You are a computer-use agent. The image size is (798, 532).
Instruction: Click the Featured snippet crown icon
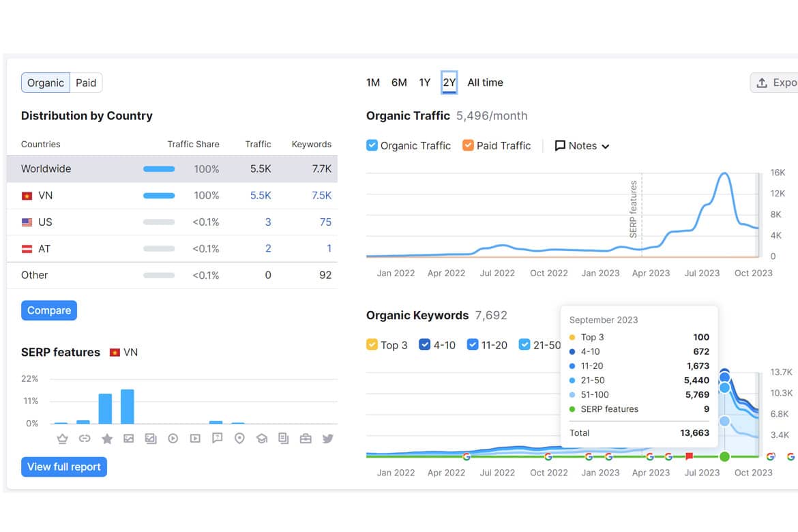point(63,439)
